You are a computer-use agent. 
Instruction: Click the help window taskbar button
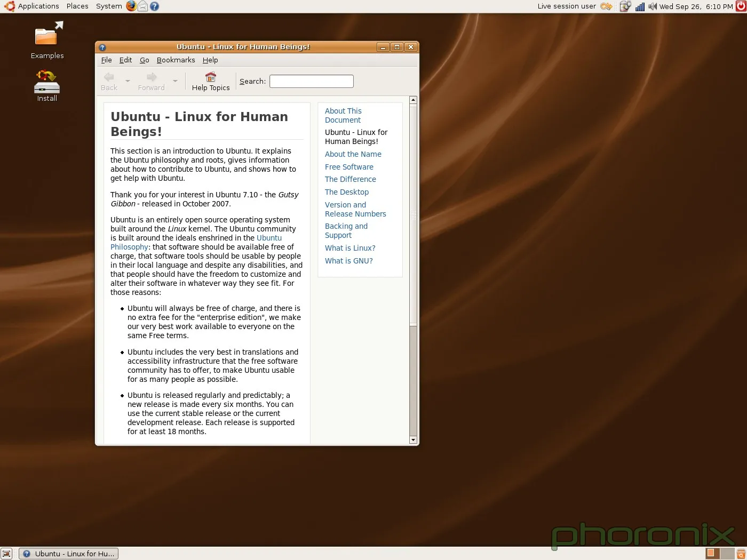point(69,554)
